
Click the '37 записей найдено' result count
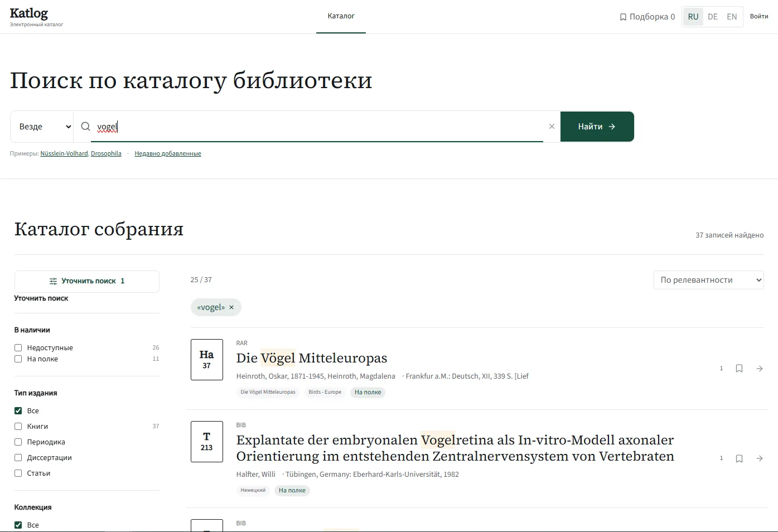[x=729, y=235]
